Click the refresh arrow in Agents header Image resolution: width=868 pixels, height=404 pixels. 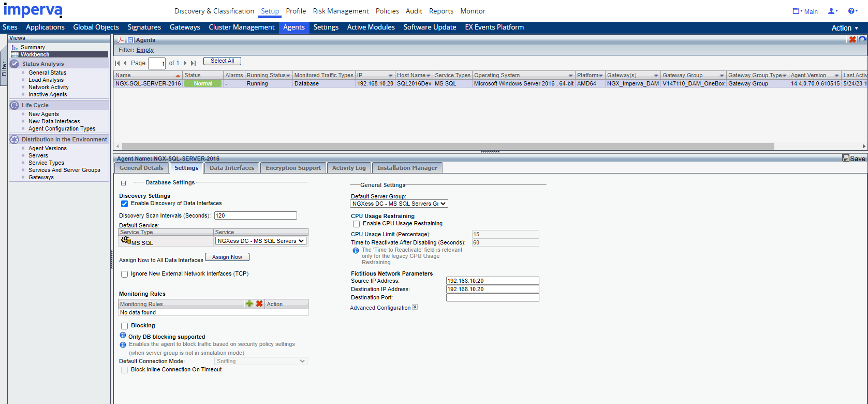862,39
